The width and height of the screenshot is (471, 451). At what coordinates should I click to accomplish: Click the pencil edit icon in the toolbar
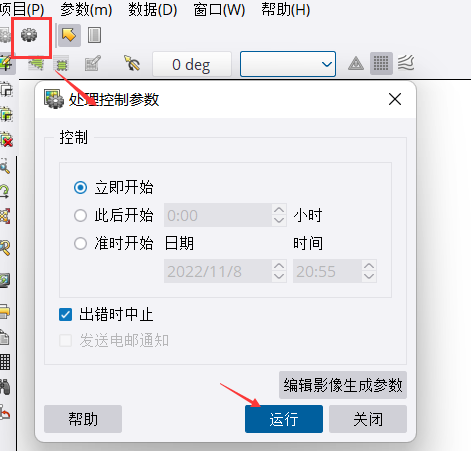click(x=92, y=63)
